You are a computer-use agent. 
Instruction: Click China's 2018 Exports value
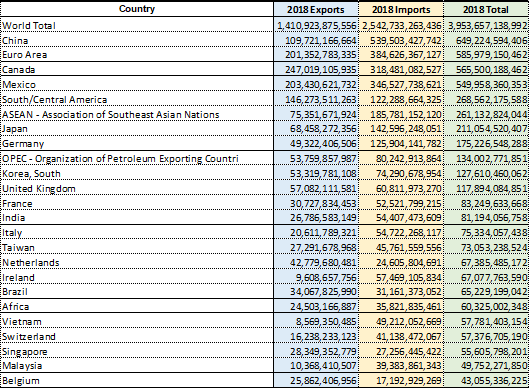316,40
